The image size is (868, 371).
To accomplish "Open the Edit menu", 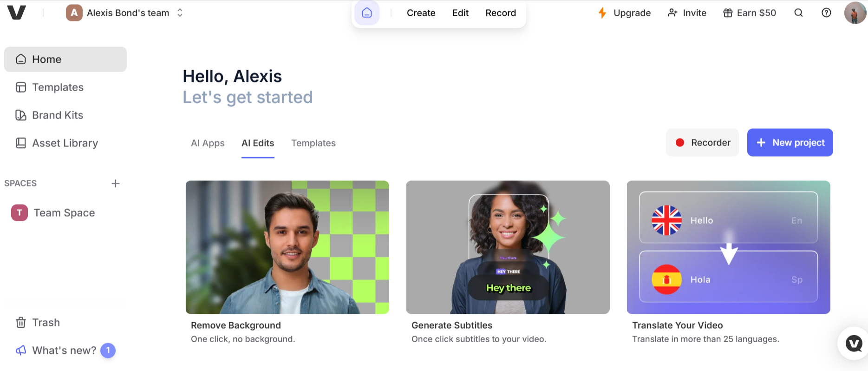I will point(460,13).
